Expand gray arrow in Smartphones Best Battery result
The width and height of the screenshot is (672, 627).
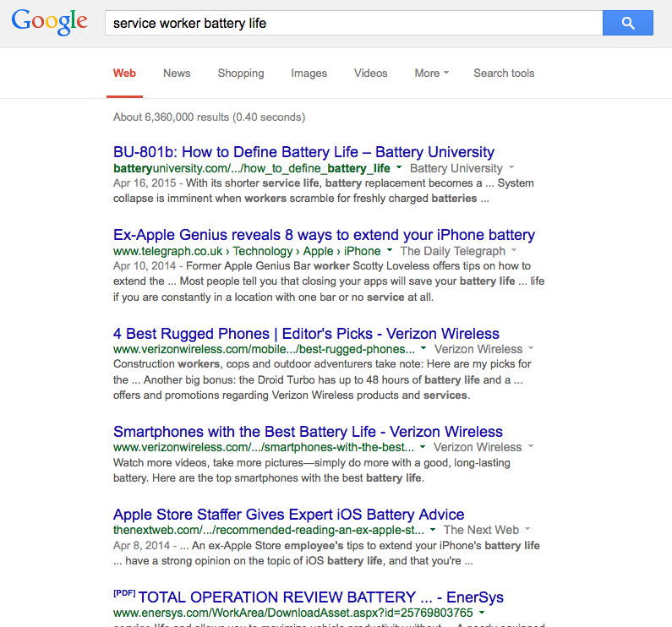(531, 446)
